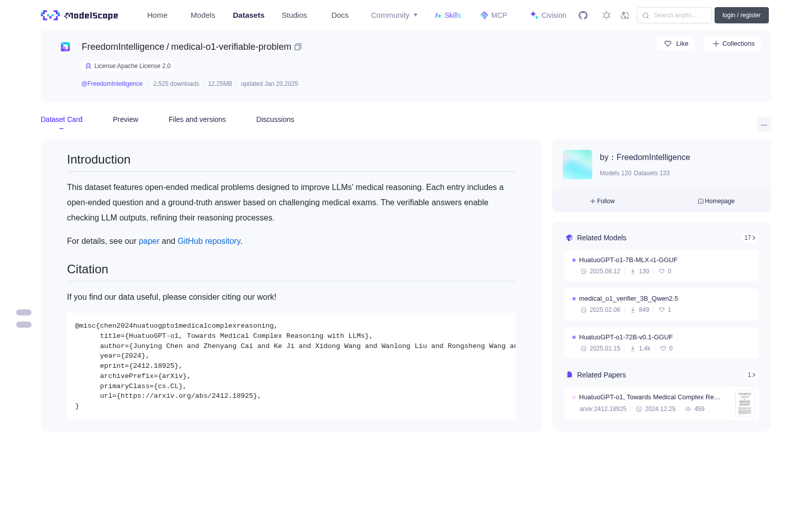Open the HuatuoGPT-o1 related paper
The height and width of the screenshot is (508, 812).
(x=650, y=397)
